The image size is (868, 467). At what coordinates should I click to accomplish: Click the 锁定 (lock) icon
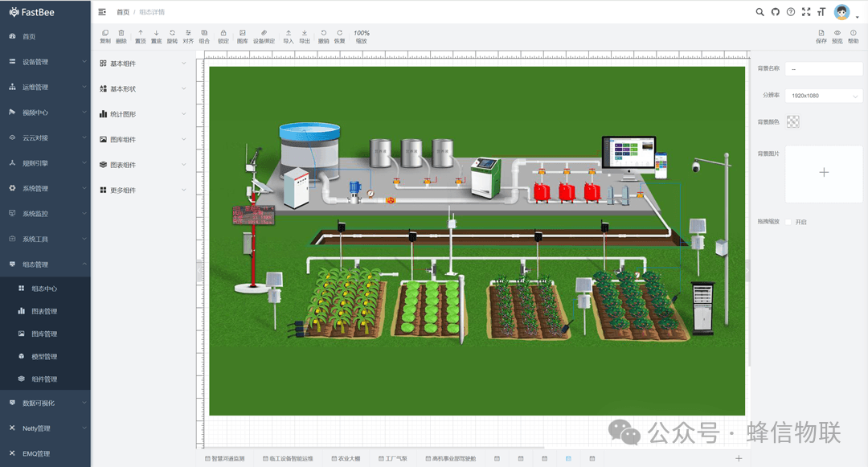click(x=223, y=36)
